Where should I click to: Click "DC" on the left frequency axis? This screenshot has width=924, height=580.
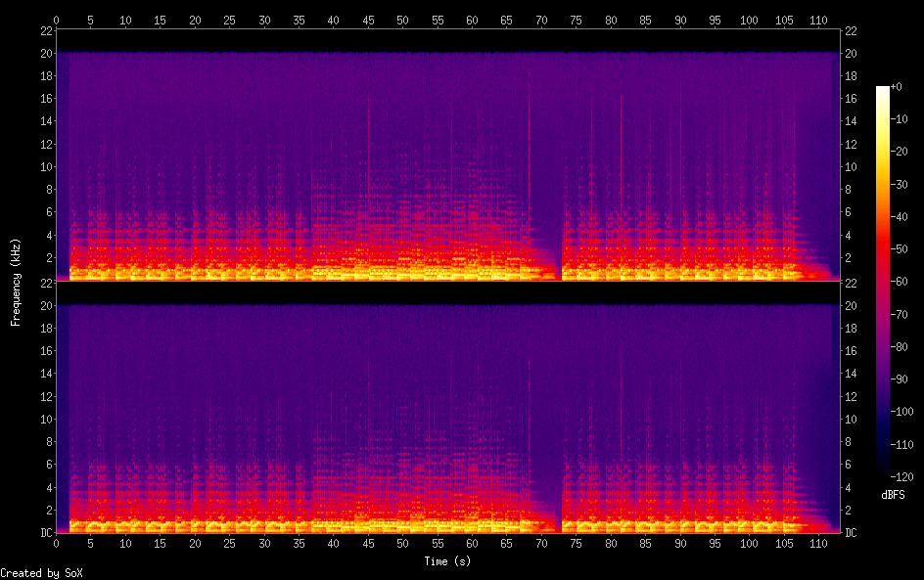pos(47,533)
